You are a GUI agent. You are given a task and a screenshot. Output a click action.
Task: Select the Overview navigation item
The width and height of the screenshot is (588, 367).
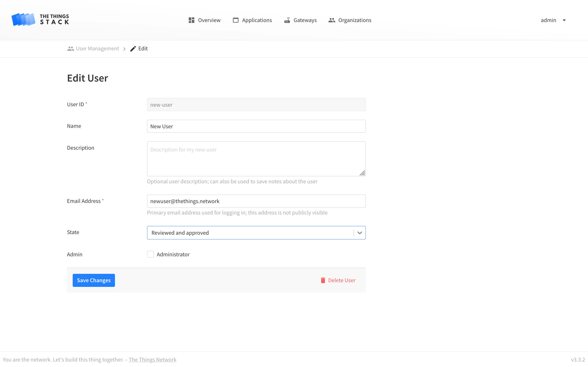click(209, 20)
